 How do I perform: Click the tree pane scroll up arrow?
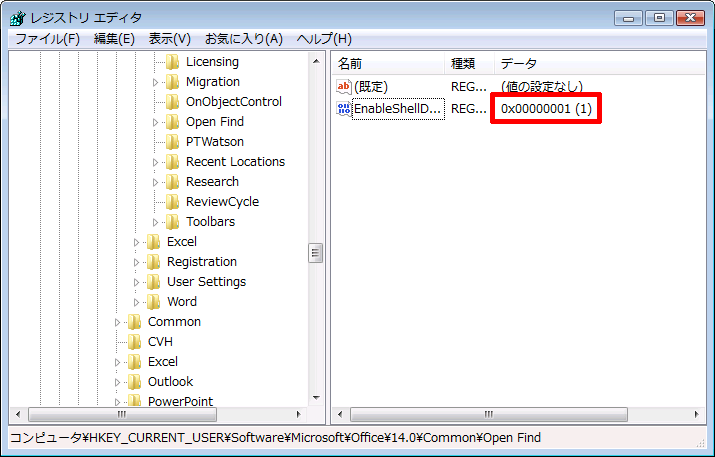pyautogui.click(x=316, y=61)
